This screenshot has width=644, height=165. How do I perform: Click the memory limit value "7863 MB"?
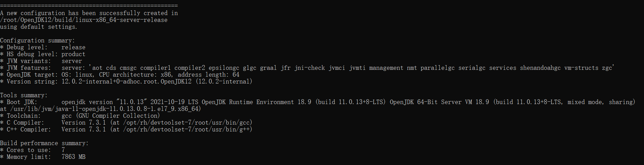coord(73,157)
